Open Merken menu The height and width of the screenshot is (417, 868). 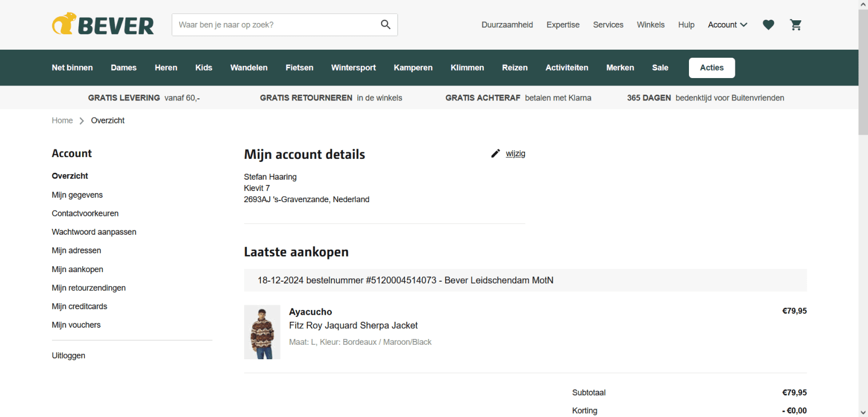pyautogui.click(x=620, y=67)
